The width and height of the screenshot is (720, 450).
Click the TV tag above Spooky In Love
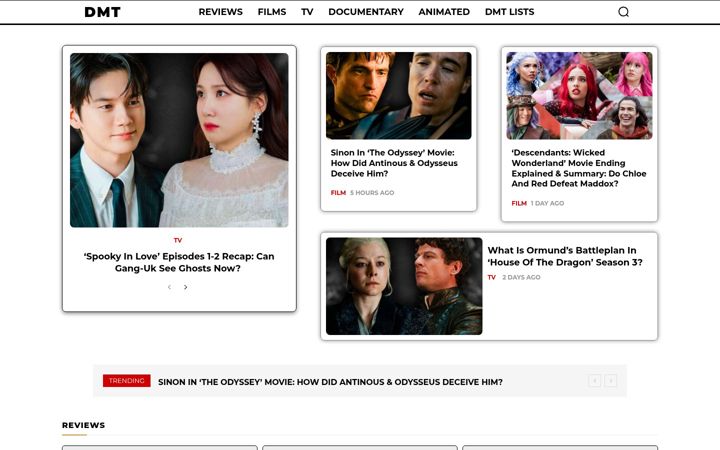178,240
